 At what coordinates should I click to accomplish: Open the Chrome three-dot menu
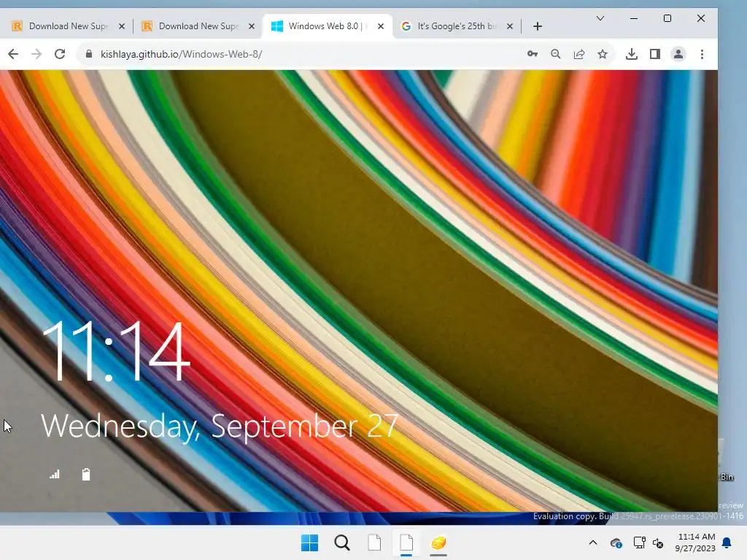click(702, 54)
